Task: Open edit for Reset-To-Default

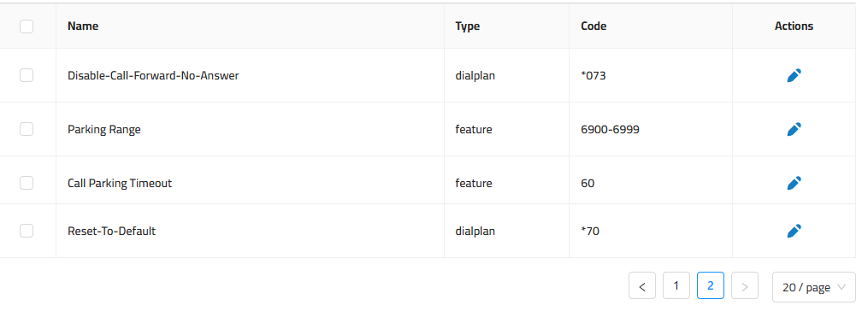Action: click(794, 231)
